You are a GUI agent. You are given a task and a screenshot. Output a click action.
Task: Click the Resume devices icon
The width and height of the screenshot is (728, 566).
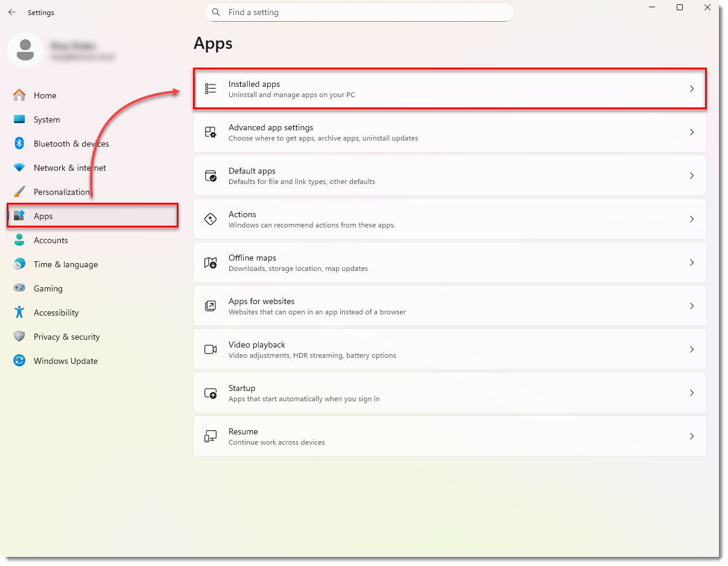[x=210, y=436]
